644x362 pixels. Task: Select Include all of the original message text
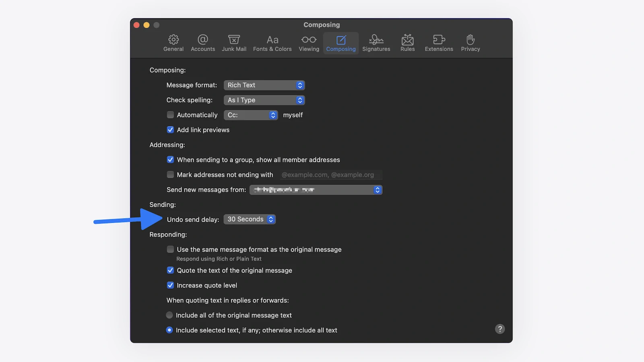click(x=169, y=315)
